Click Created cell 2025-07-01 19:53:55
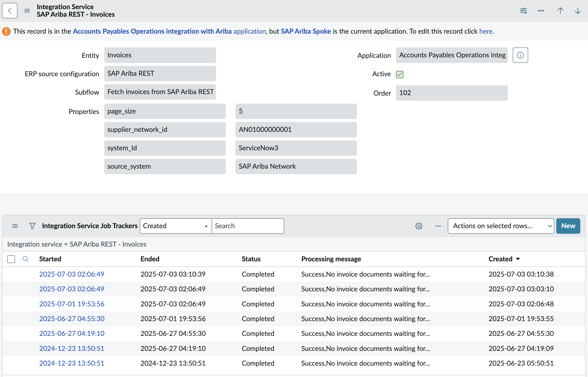This screenshot has height=377, width=588. [521, 318]
